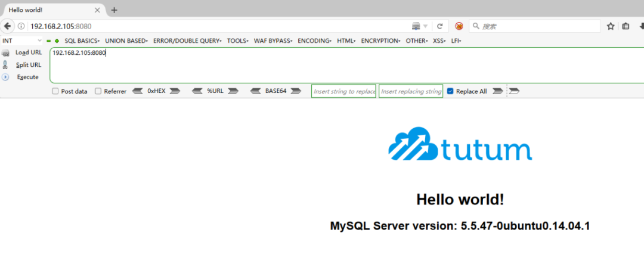Click the green plus HackBar icon
This screenshot has height=273, width=644.
tap(57, 41)
